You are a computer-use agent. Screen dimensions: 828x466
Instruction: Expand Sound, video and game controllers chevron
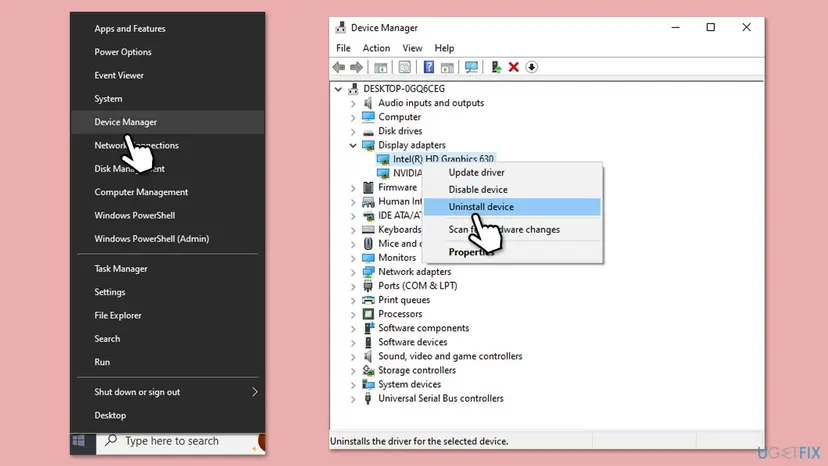click(353, 357)
